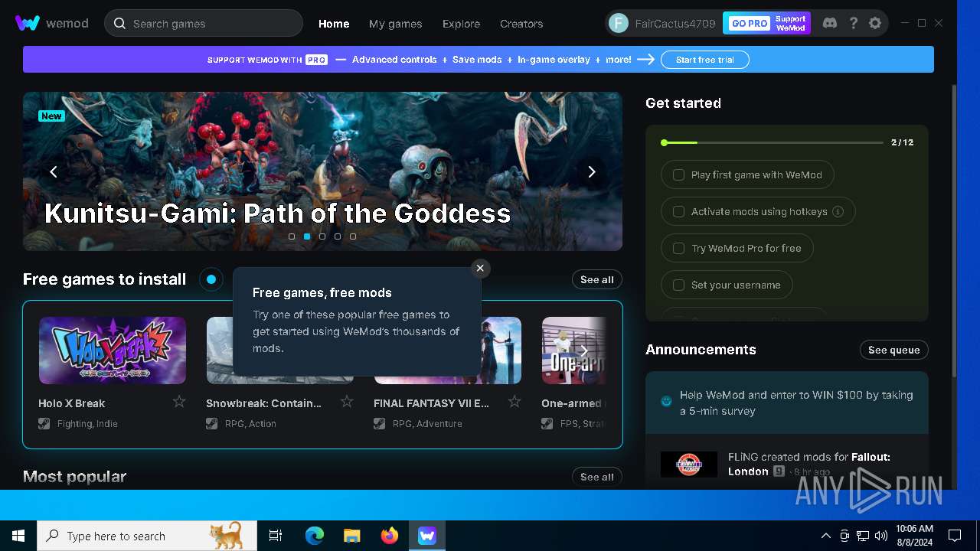Launch Microsoft Edge from taskbar
This screenshot has width=980, height=551.
click(x=315, y=536)
